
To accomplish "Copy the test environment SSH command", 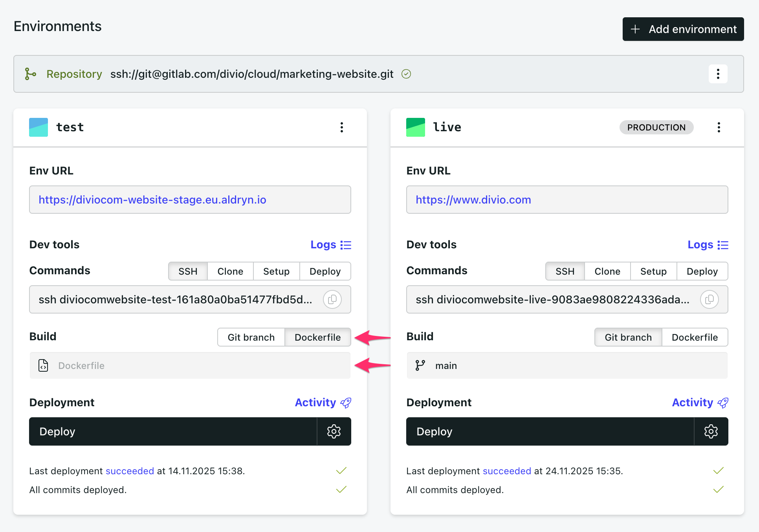I will pyautogui.click(x=332, y=299).
